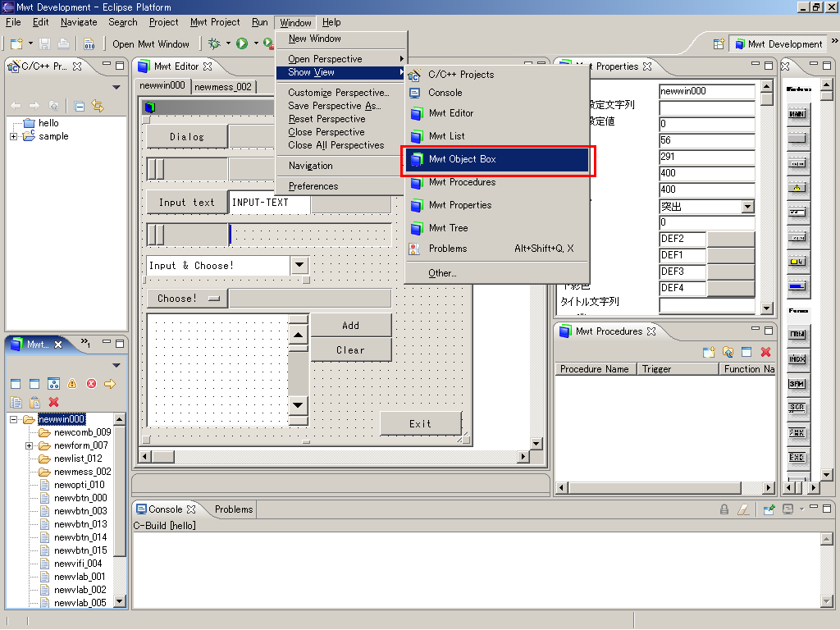
Task: Open the C/C++ Projects view menu triangle
Action: (116, 87)
